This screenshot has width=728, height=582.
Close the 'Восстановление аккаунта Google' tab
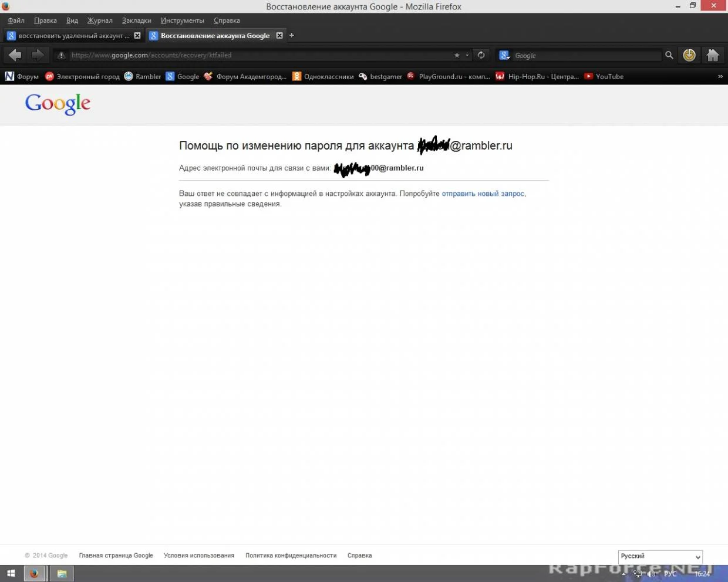pyautogui.click(x=279, y=36)
